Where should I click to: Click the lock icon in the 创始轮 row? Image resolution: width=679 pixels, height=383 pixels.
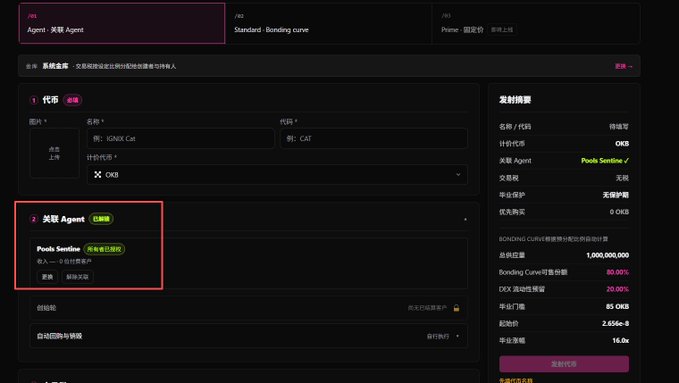[x=456, y=308]
